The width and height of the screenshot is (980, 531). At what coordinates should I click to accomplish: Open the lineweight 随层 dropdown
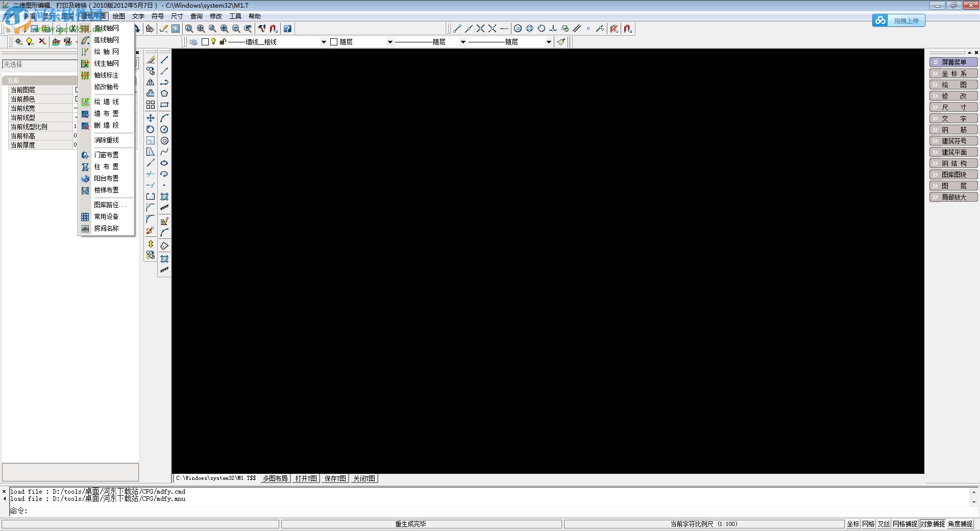pyautogui.click(x=549, y=42)
